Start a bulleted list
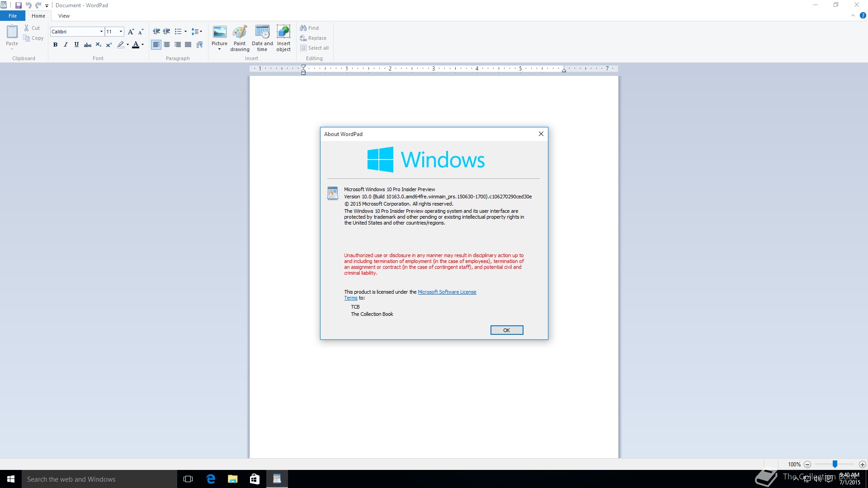868x488 pixels. [178, 32]
